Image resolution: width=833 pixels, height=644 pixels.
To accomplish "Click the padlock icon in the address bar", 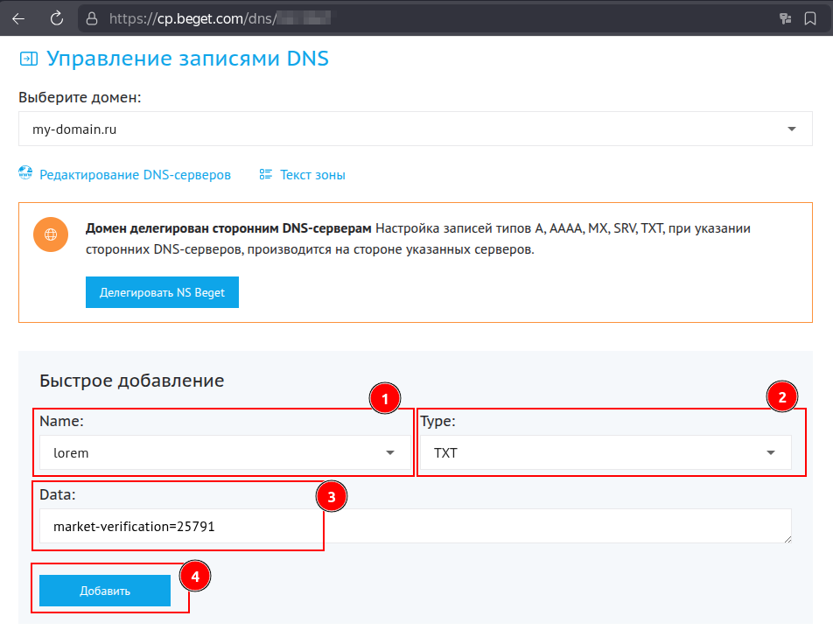I will click(90, 17).
